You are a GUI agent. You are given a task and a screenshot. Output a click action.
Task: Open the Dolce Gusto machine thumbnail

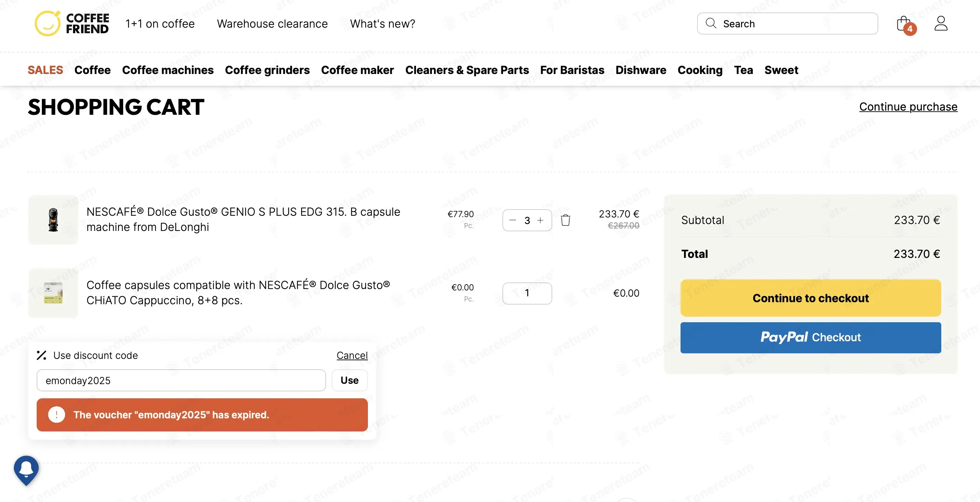point(53,220)
